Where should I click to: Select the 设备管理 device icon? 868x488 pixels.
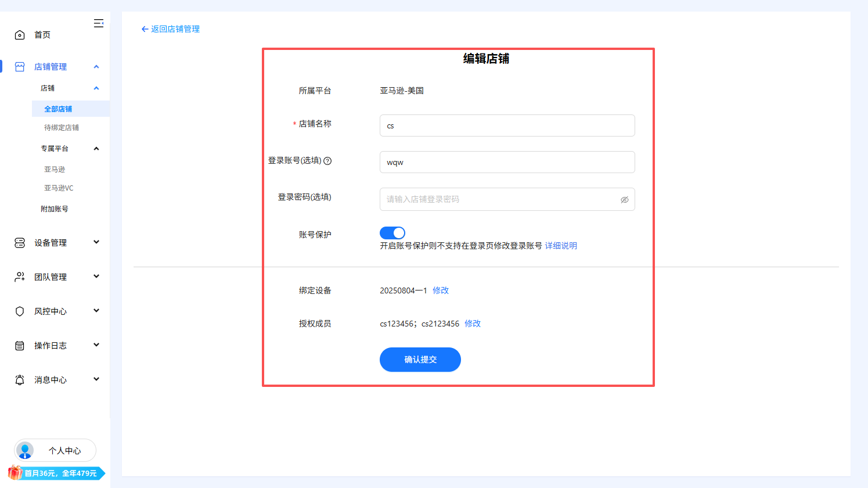(x=19, y=242)
